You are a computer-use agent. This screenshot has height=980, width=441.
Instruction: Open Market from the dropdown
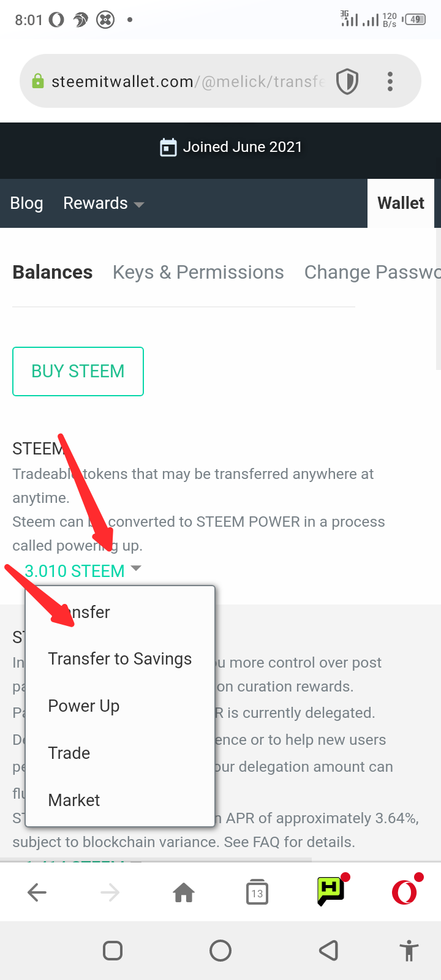[x=74, y=801]
